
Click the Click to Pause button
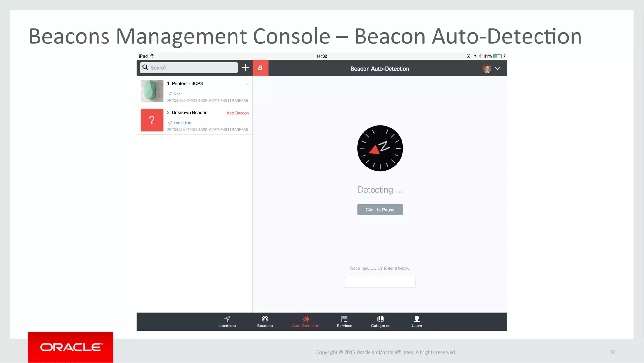click(x=380, y=210)
